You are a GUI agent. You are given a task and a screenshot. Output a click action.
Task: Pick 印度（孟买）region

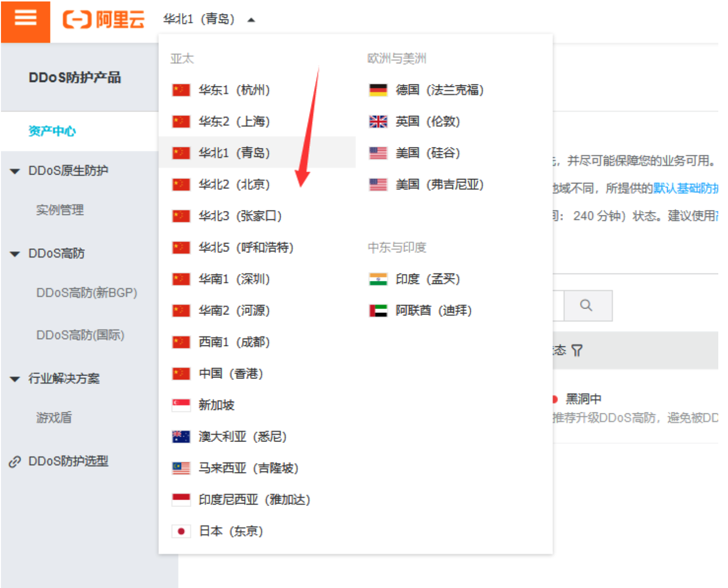click(x=454, y=279)
